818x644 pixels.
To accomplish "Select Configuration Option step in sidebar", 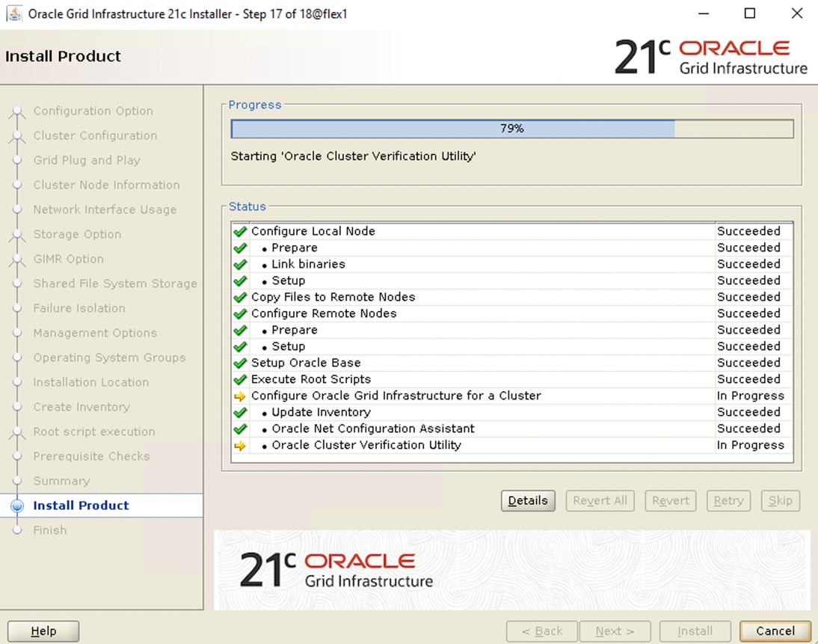I will [93, 111].
